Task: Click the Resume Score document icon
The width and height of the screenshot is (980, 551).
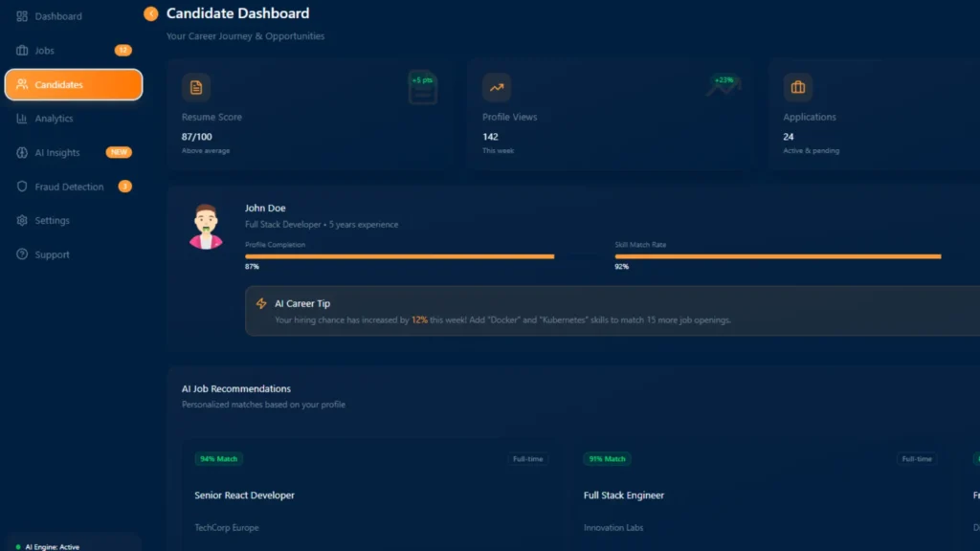Action: [196, 88]
